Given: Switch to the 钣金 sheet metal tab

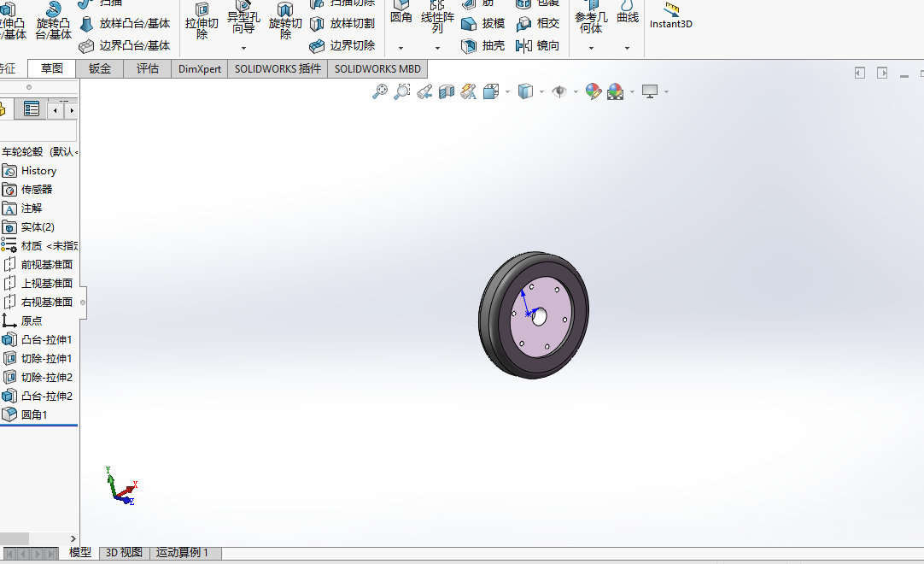Looking at the screenshot, I should coord(100,68).
